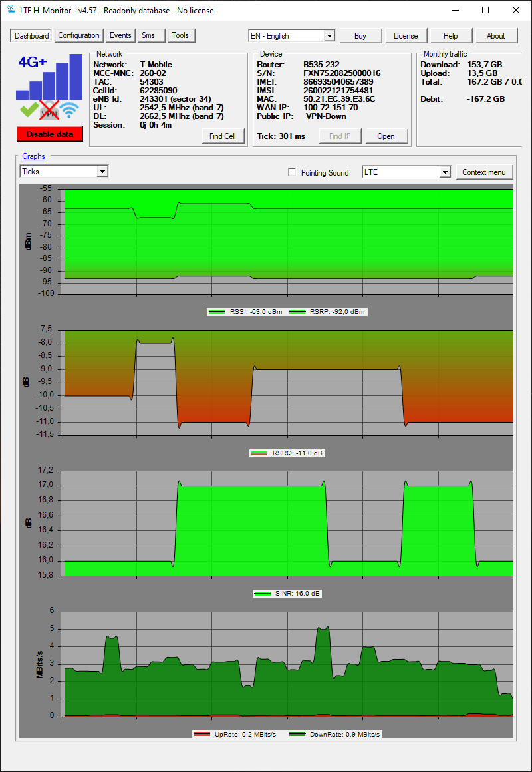Click the green checkmark connection status icon
This screenshot has width=532, height=772.
point(29,110)
